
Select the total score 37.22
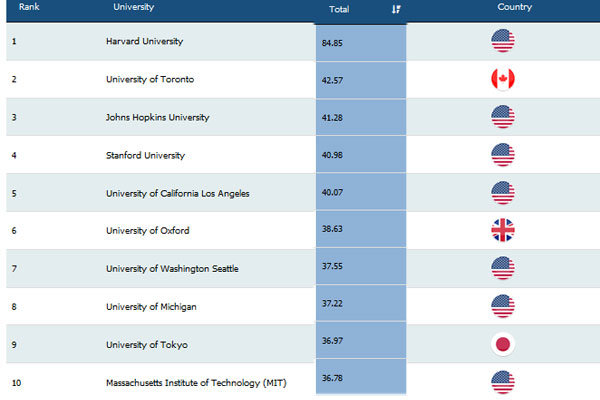tap(332, 304)
